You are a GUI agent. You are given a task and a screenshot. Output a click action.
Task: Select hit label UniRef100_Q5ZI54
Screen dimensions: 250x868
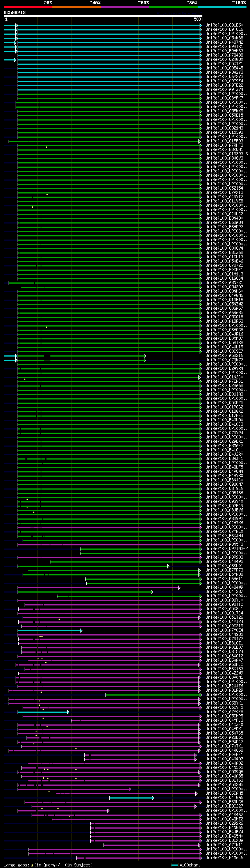pyautogui.click(x=224, y=188)
